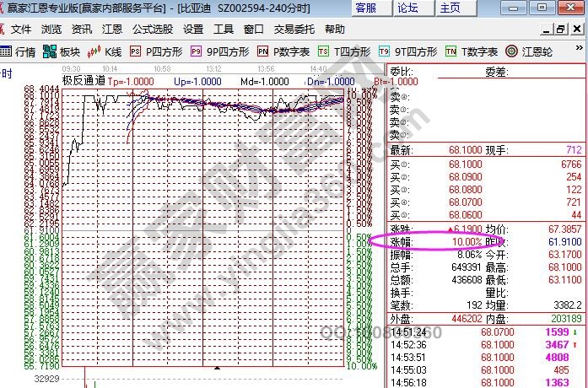Viewport: 588px width, 388px height.
Task: Activate the P四方形 tool icon
Action: (x=153, y=51)
